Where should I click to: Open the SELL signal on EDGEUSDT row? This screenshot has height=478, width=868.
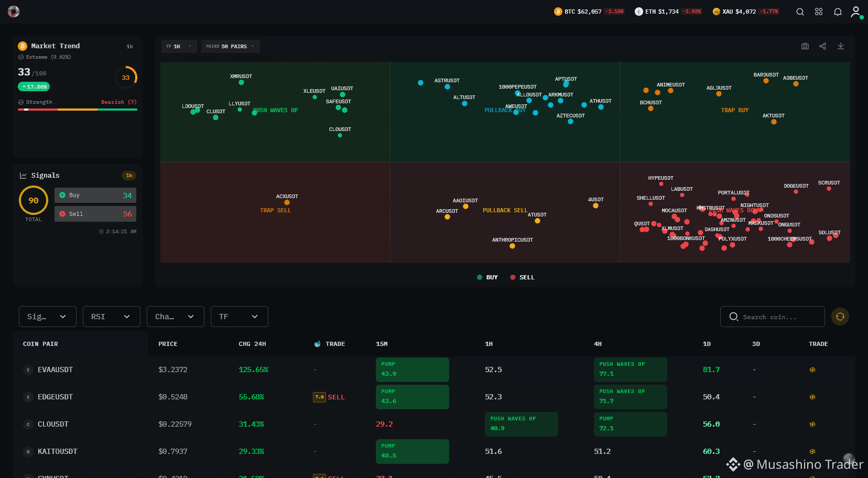click(329, 397)
